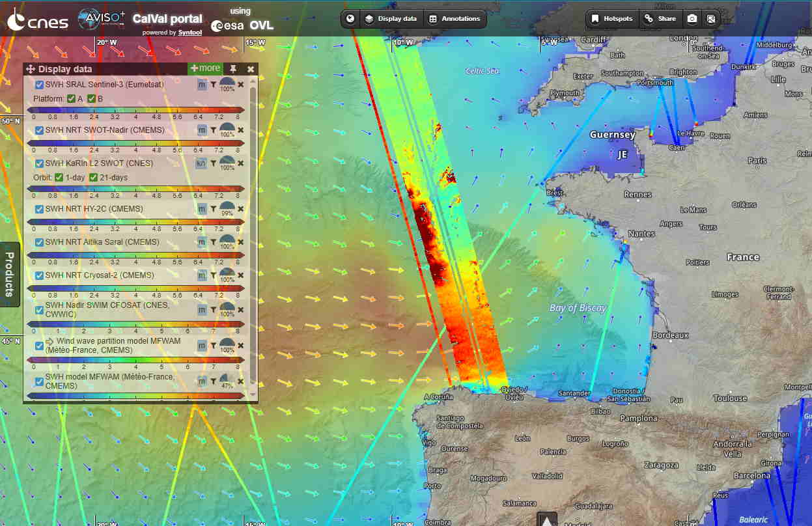Click the Share button
This screenshot has height=526, width=812.
[660, 19]
